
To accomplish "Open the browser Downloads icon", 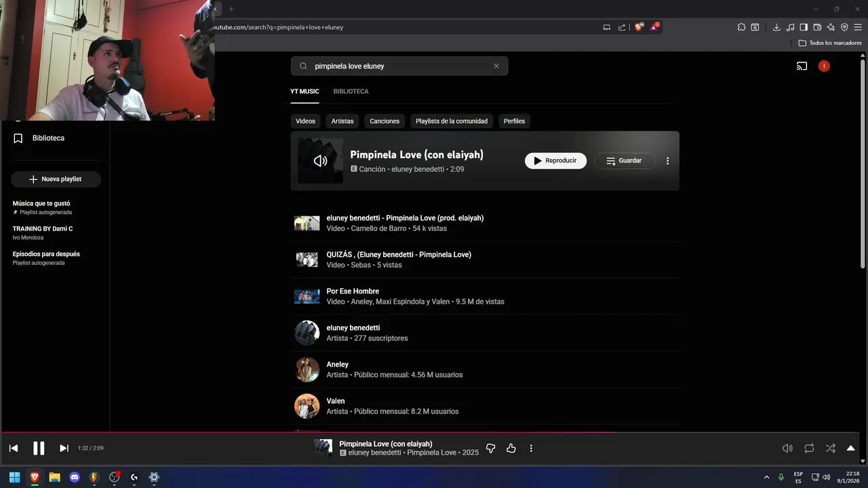I will click(x=776, y=27).
